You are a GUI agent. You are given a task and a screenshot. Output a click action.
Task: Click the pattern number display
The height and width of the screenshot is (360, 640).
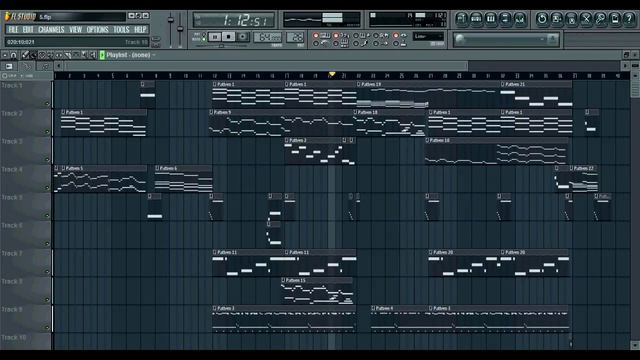tap(295, 38)
